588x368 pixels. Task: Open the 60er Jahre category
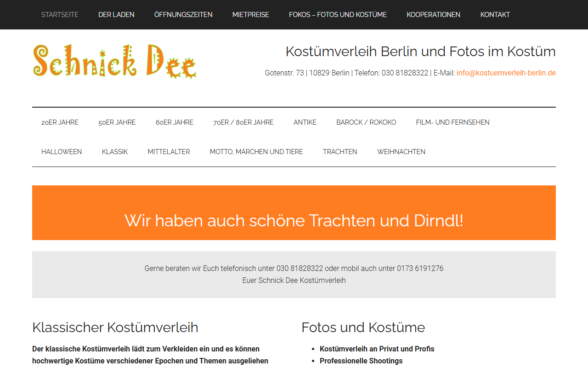tap(175, 122)
